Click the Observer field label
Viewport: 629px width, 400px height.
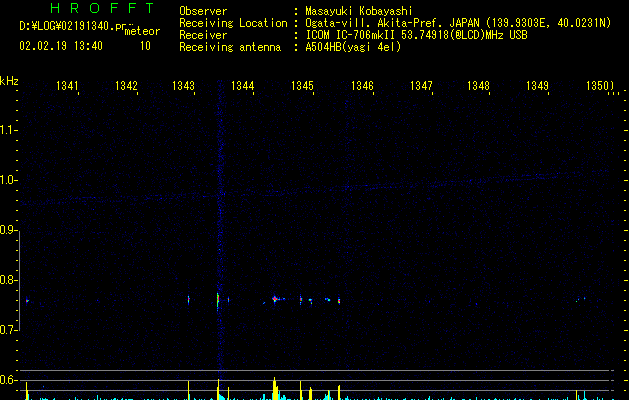click(203, 11)
